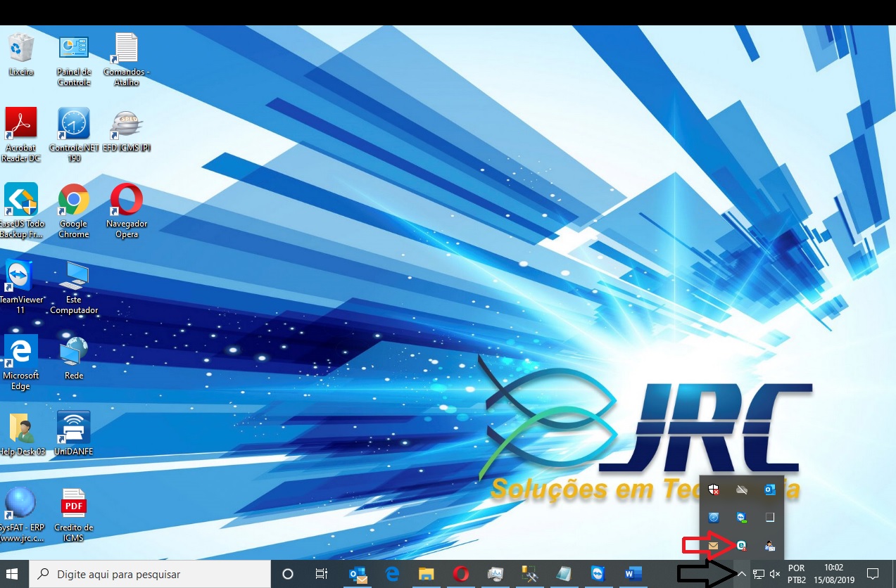This screenshot has height=588, width=896.
Task: Open Edge browser from the taskbar
Action: 393,574
